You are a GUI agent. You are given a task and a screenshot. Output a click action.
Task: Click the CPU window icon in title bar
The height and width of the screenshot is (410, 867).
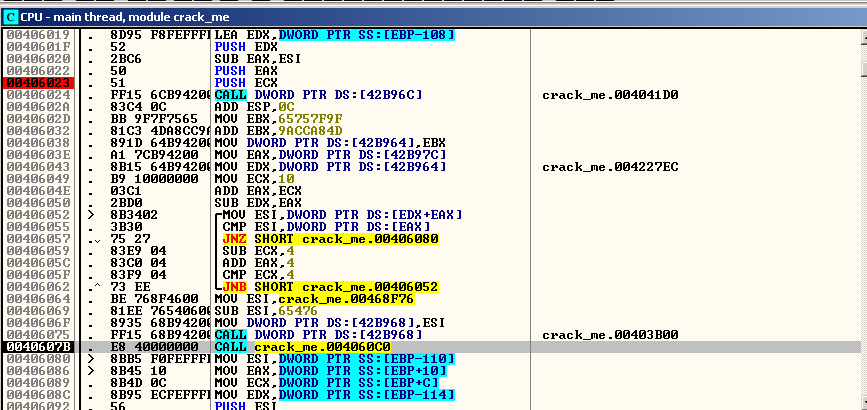(x=10, y=11)
